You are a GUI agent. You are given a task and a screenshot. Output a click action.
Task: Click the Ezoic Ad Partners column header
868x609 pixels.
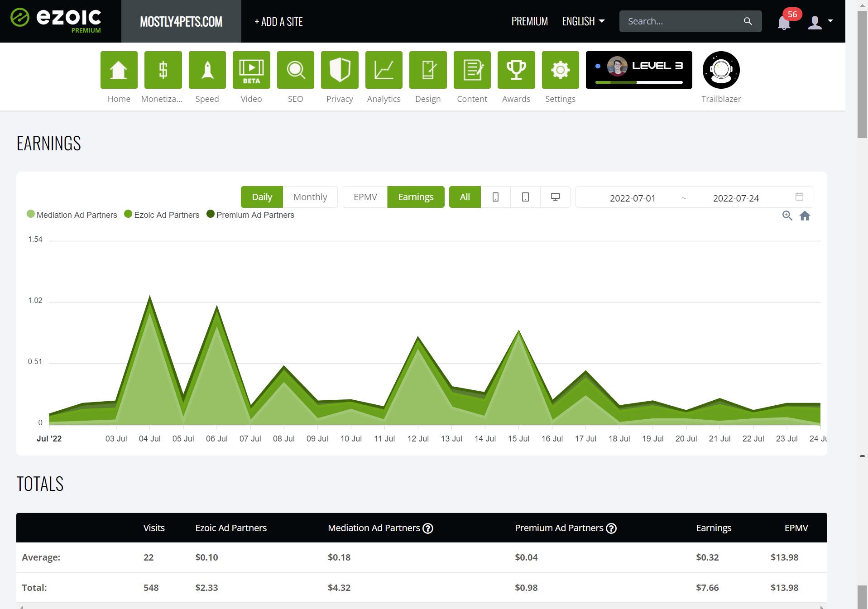click(231, 528)
